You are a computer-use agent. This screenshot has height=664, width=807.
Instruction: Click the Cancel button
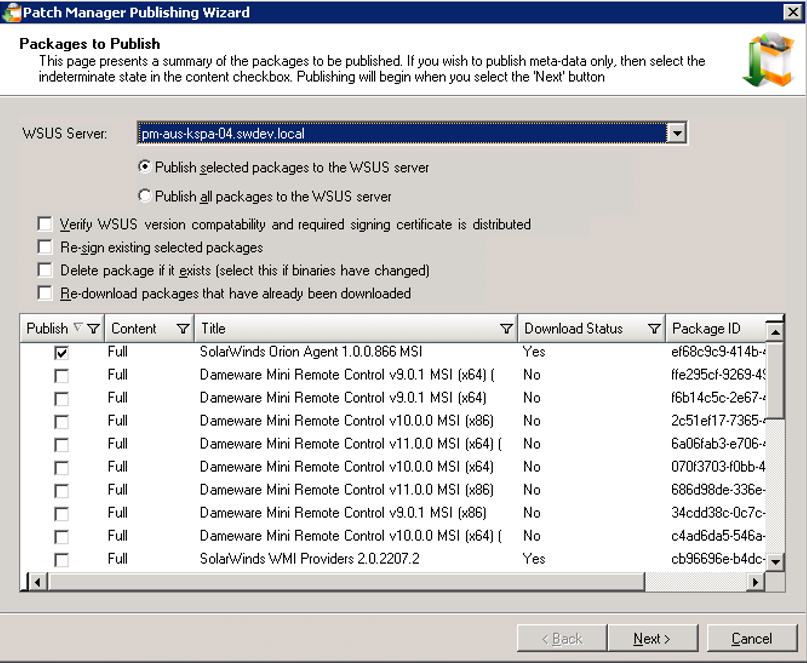tap(751, 638)
